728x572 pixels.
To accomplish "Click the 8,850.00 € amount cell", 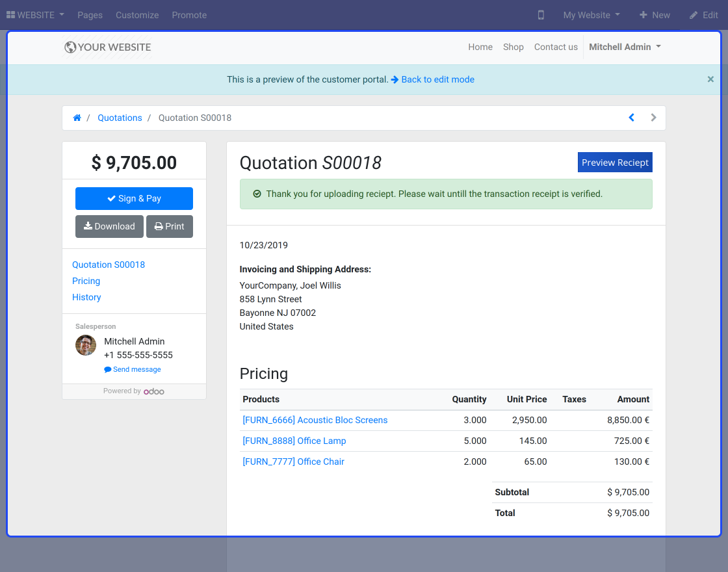I will [628, 420].
